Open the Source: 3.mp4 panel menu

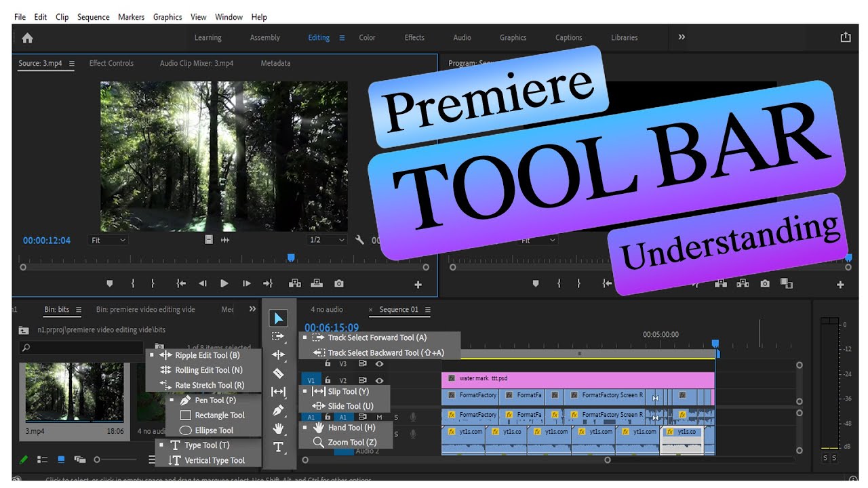(71, 64)
